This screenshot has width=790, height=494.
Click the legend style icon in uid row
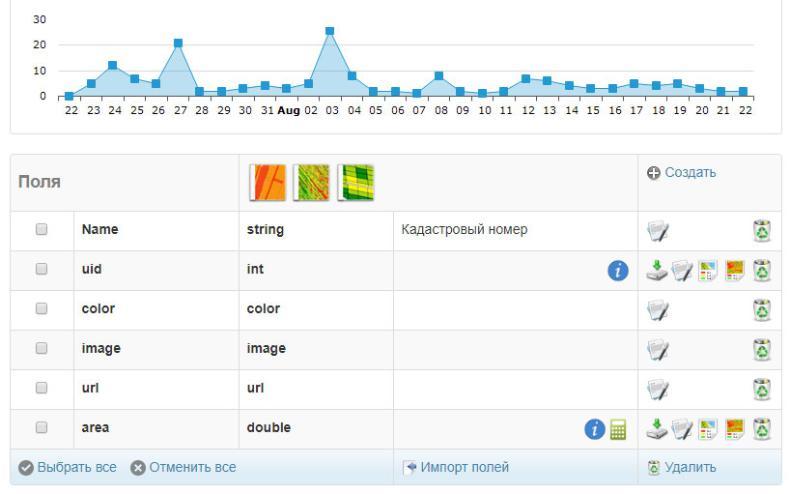coord(708,271)
